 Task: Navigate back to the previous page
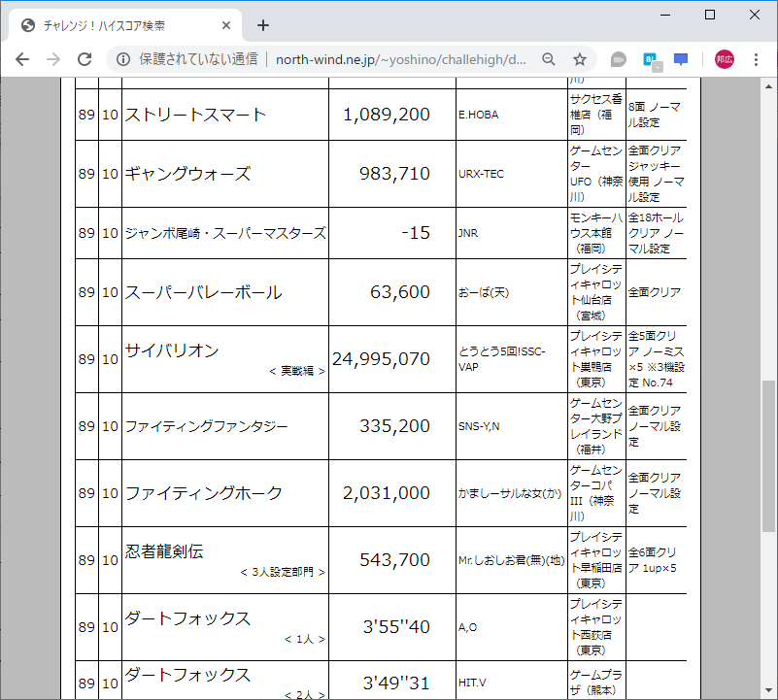tap(21, 59)
